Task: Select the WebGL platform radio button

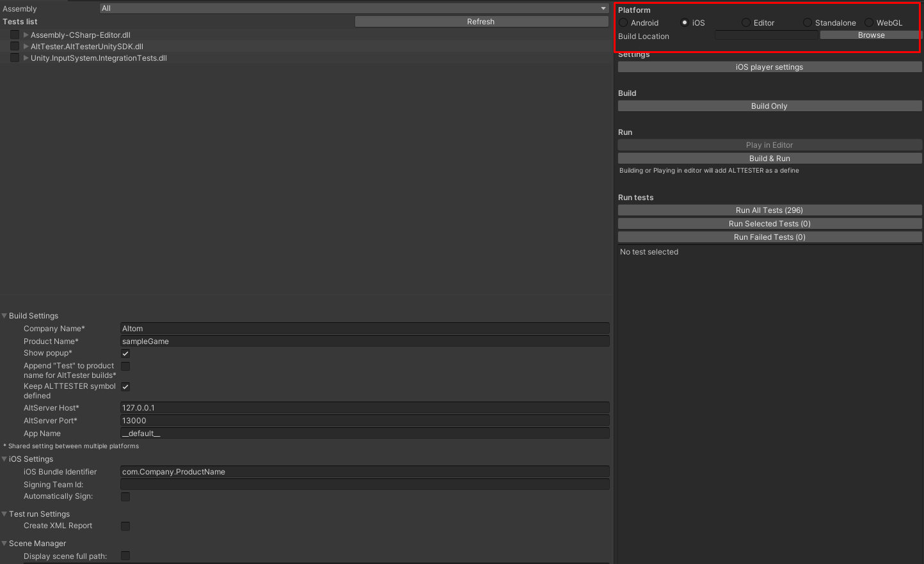Action: pos(869,23)
